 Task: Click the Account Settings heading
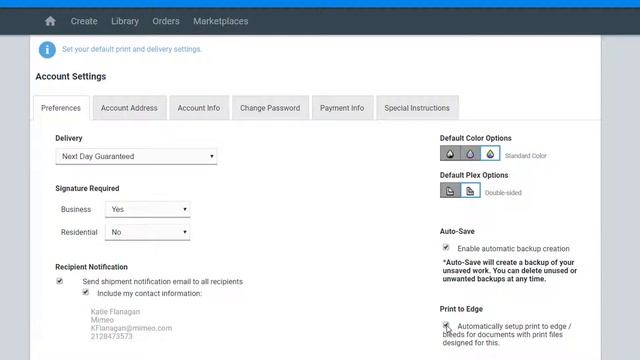(71, 77)
